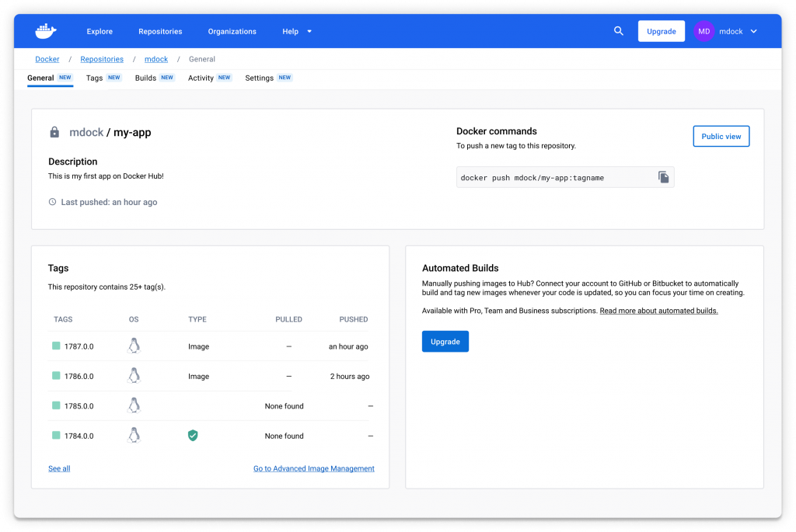
Task: Go to the Settings tab
Action: click(259, 78)
